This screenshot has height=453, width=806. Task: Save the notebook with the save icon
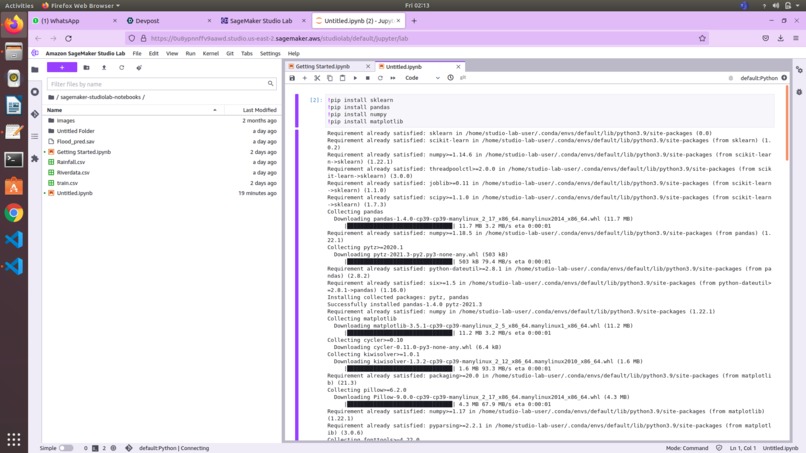(292, 78)
